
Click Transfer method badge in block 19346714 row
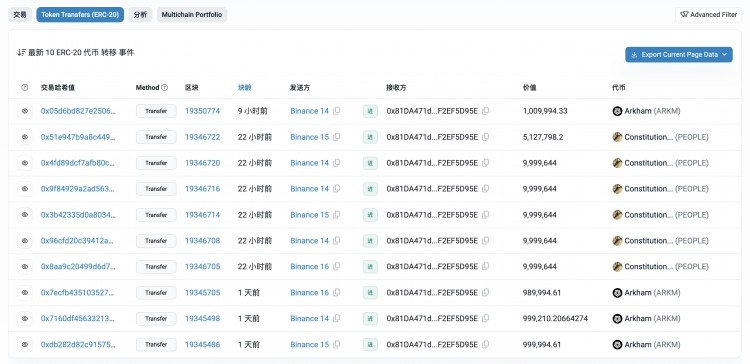(x=156, y=215)
